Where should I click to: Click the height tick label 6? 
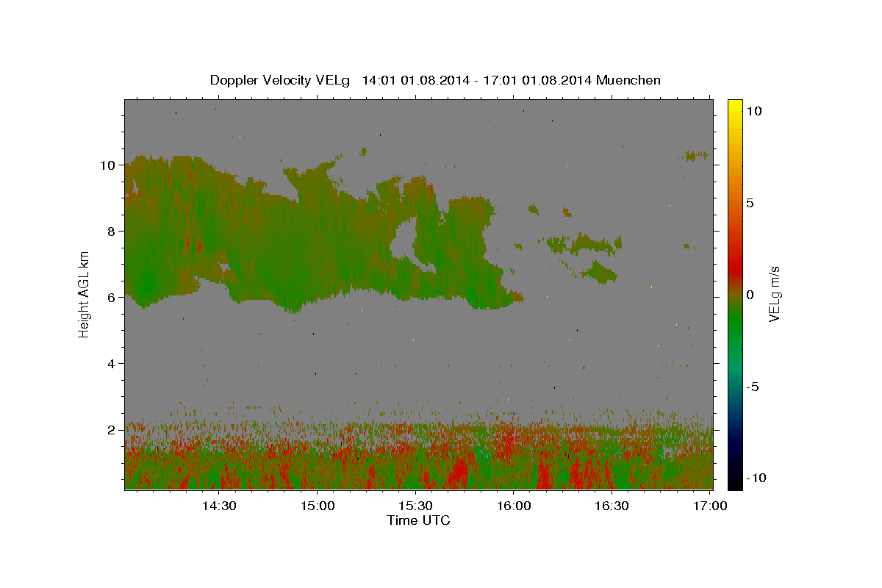pyautogui.click(x=112, y=298)
